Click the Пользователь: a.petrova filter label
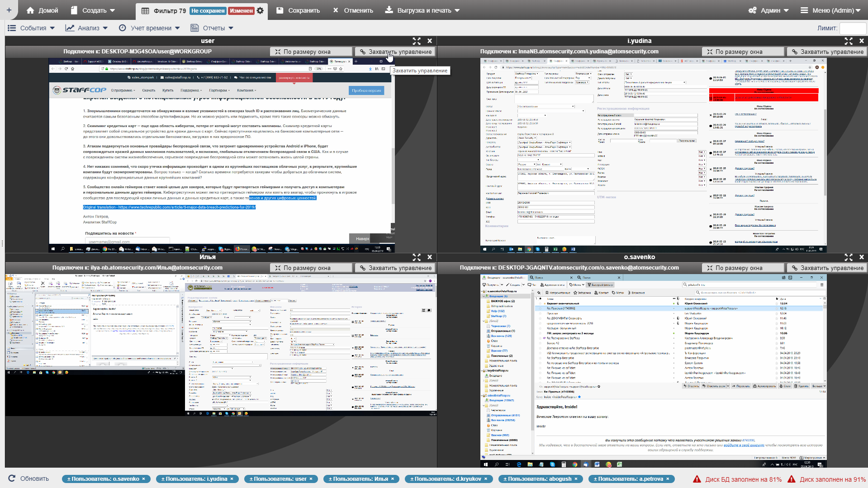Image resolution: width=868 pixels, height=488 pixels. click(629, 479)
